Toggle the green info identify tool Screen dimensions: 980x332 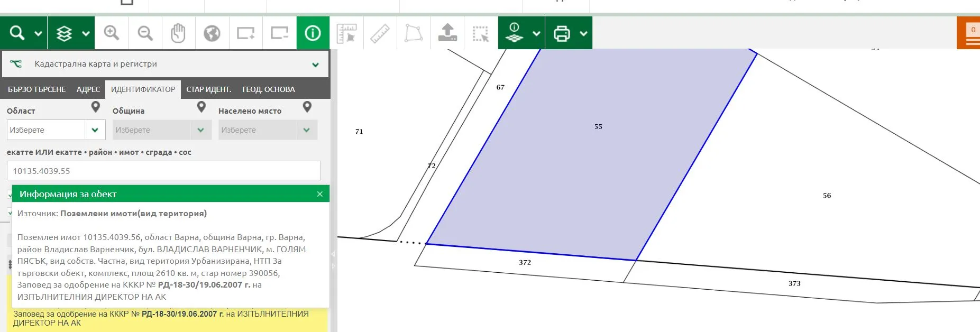tap(313, 33)
